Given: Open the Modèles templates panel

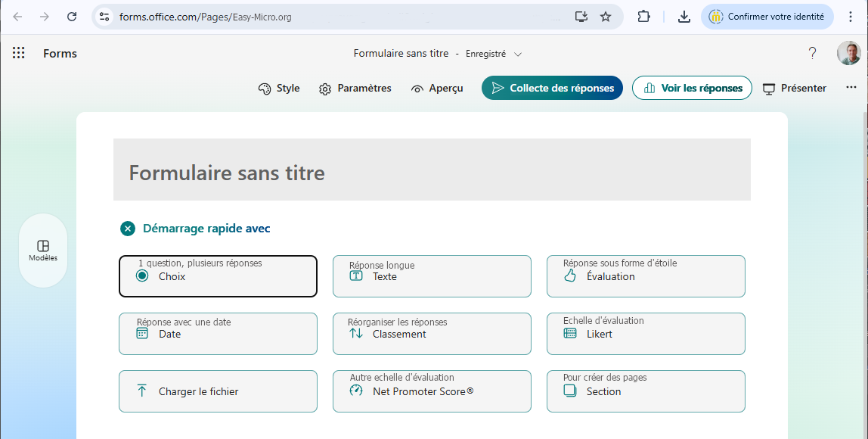Looking at the screenshot, I should (x=43, y=251).
